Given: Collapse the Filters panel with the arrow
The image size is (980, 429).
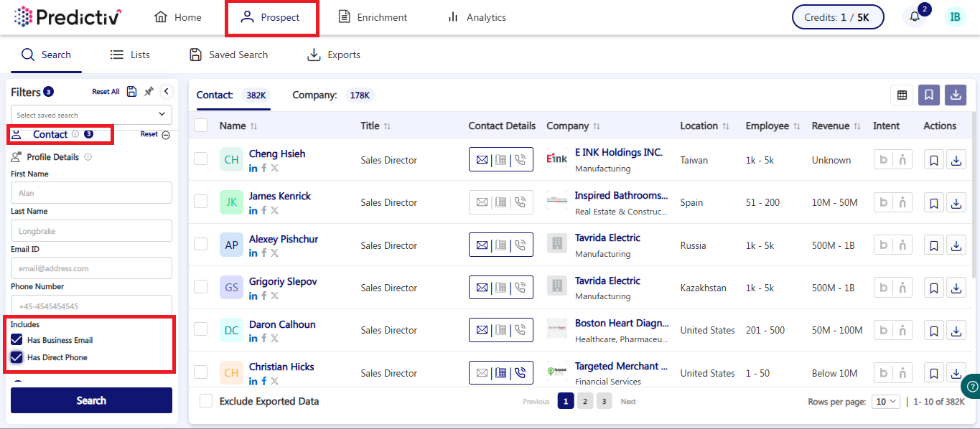Looking at the screenshot, I should (167, 91).
